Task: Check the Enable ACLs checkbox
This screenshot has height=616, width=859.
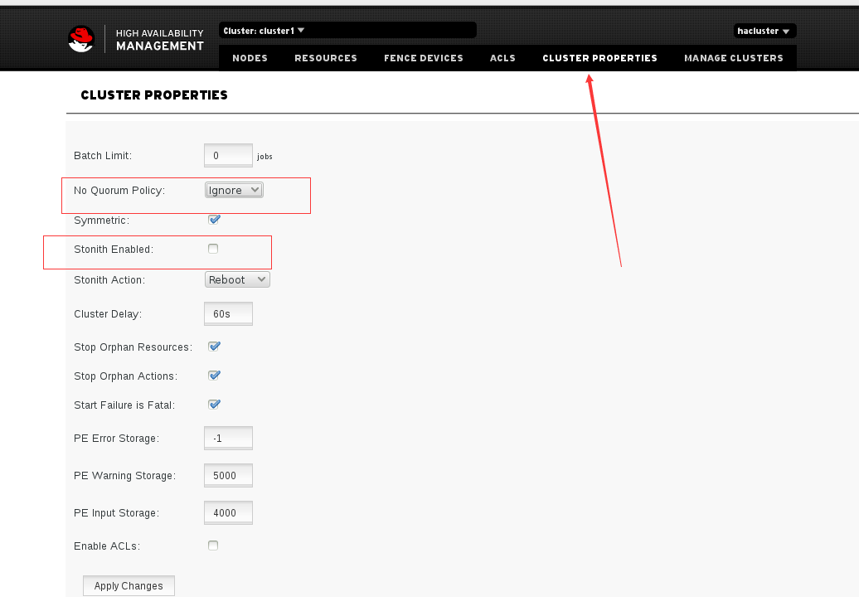Action: tap(213, 546)
